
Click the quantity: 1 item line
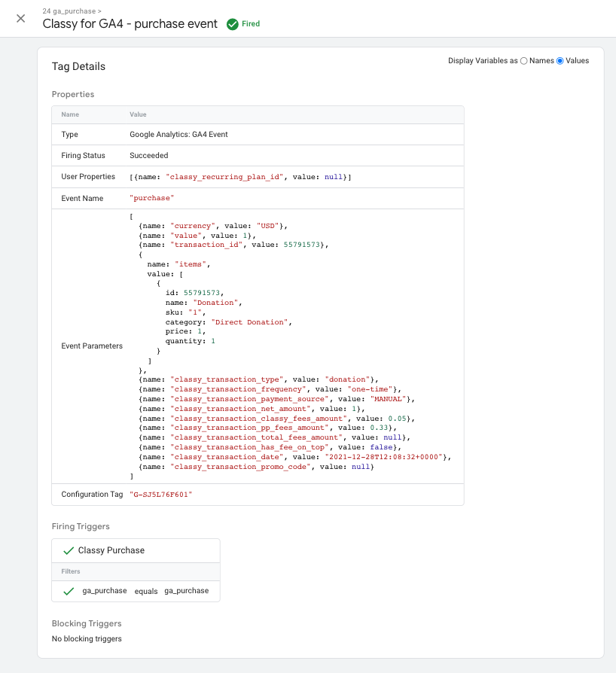(191, 341)
